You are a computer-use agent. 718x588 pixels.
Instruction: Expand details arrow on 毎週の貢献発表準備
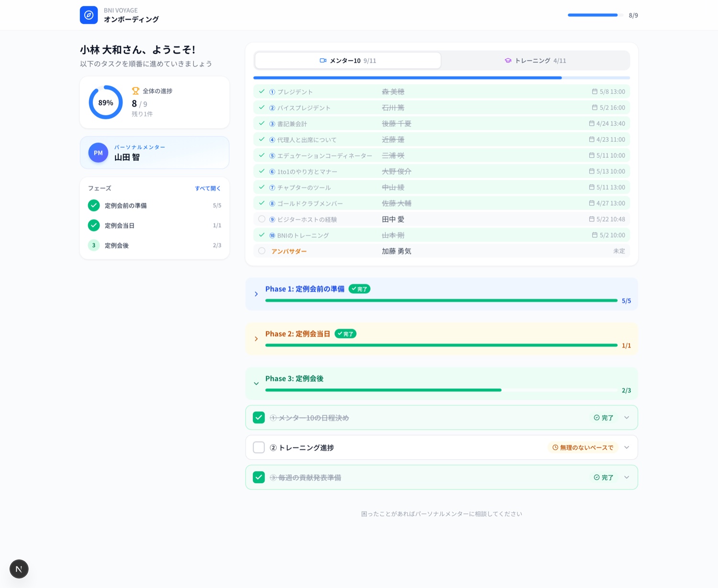tap(627, 477)
